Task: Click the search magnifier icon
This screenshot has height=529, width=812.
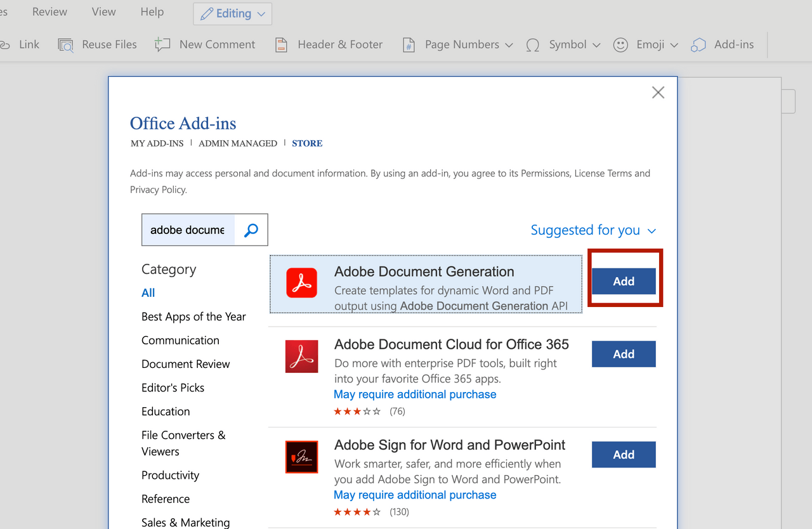Action: [251, 230]
